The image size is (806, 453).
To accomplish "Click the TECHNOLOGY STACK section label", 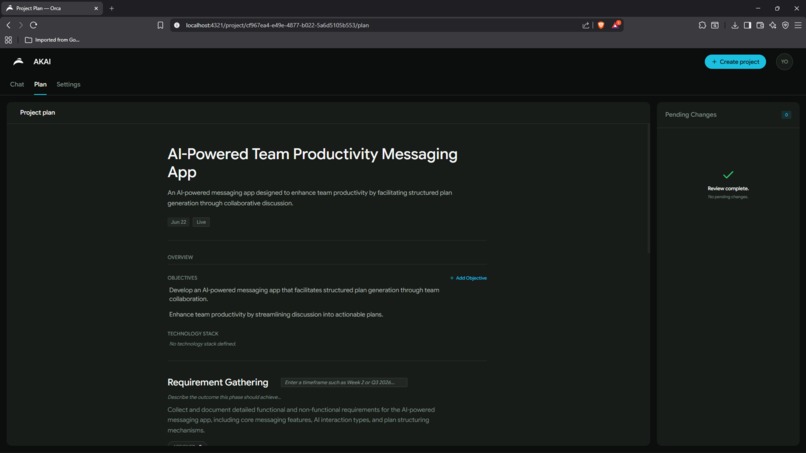I will tap(193, 334).
